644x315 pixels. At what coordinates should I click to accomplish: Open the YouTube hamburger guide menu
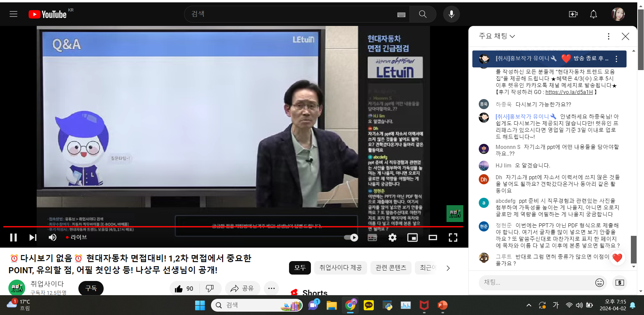(13, 14)
